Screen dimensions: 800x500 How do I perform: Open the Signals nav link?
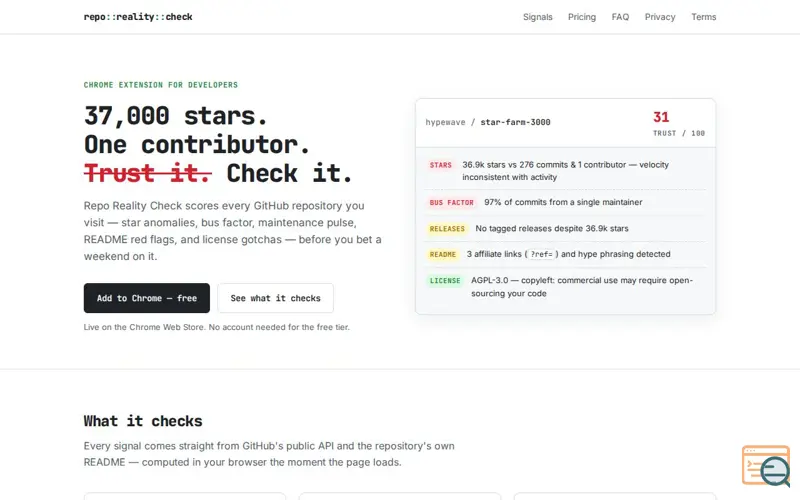[x=537, y=17]
